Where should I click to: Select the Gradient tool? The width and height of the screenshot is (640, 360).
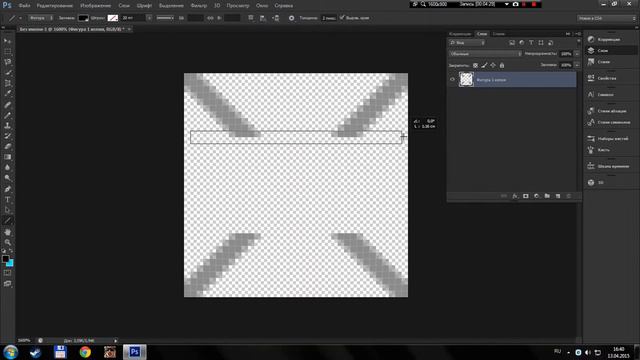point(7,157)
